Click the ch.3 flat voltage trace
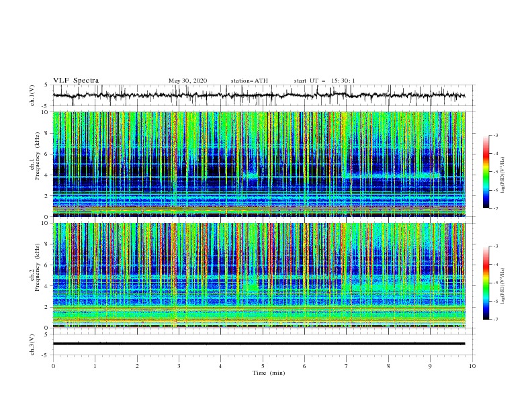Viewport: 532px width, 411px height. point(259,344)
